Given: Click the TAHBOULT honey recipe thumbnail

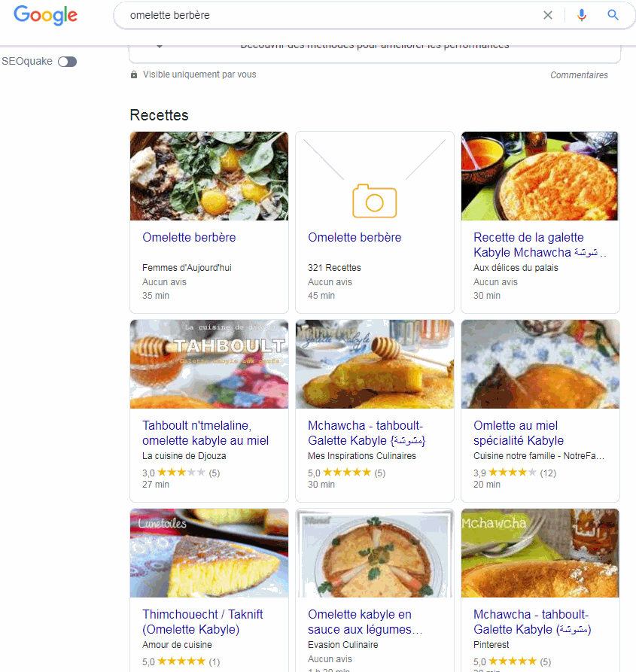Looking at the screenshot, I should pos(209,364).
